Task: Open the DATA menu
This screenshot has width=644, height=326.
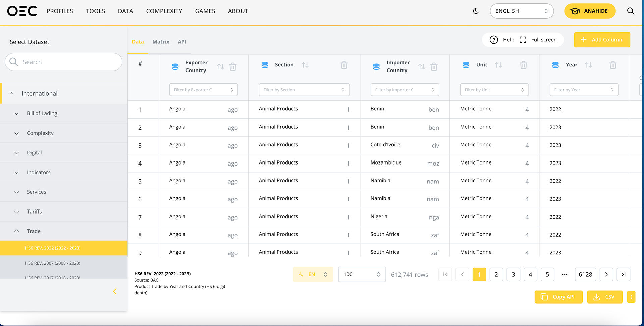Action: [125, 11]
